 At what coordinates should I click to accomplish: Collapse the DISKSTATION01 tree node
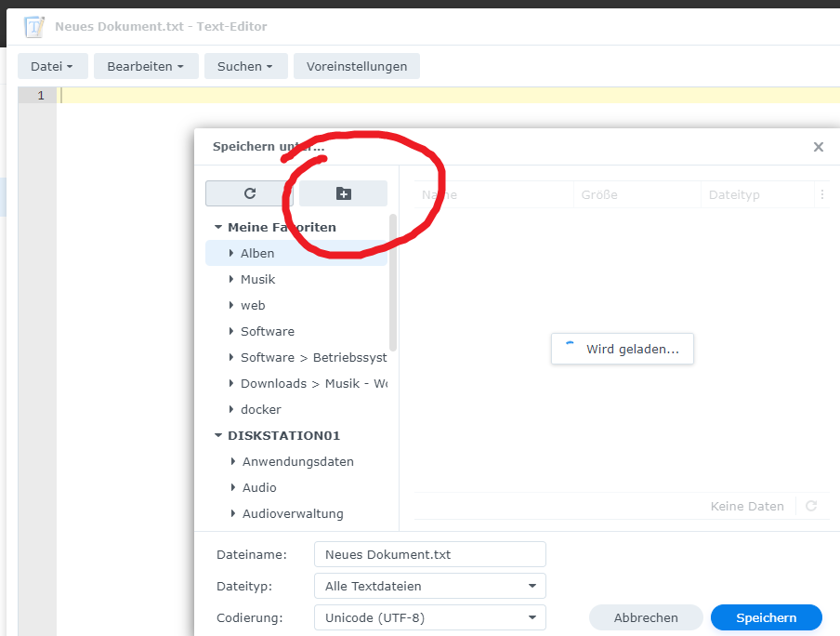(218, 435)
